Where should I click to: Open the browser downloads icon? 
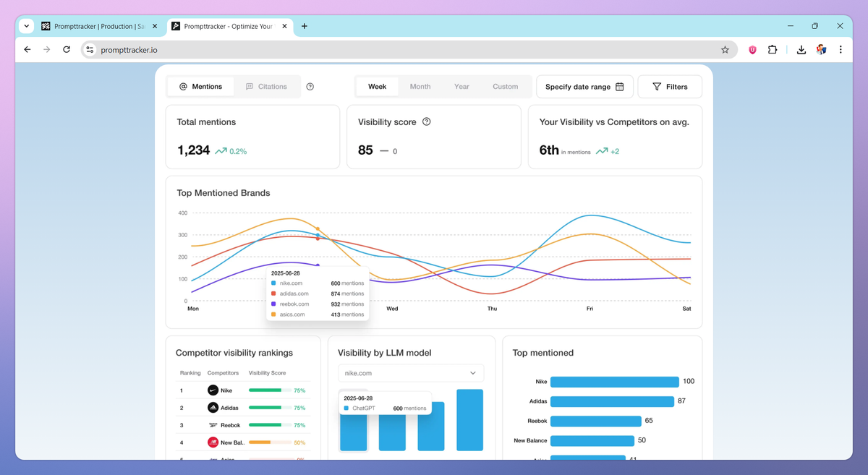coord(801,50)
